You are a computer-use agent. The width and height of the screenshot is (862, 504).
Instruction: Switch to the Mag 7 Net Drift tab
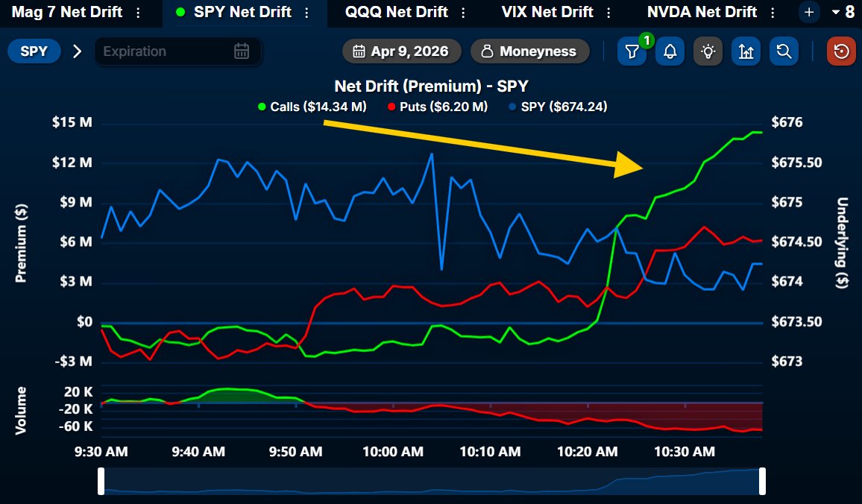point(66,12)
